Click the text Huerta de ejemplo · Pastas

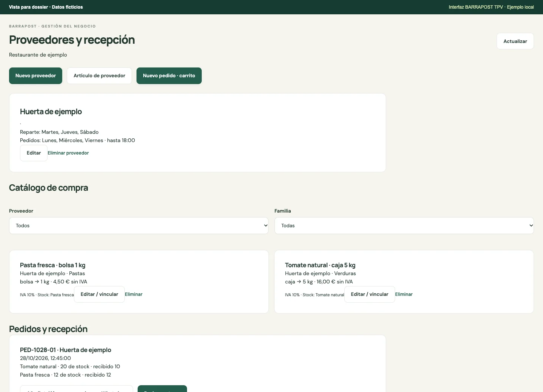pos(52,273)
